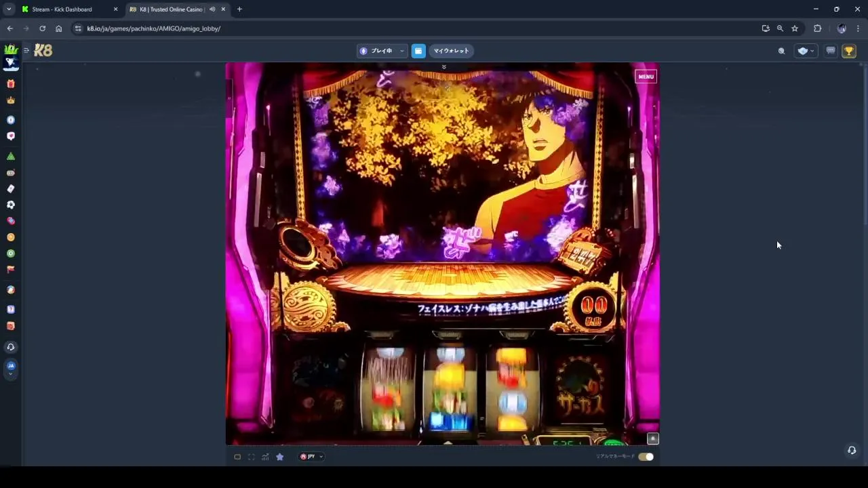Click the address bar URL

pyautogui.click(x=154, y=28)
